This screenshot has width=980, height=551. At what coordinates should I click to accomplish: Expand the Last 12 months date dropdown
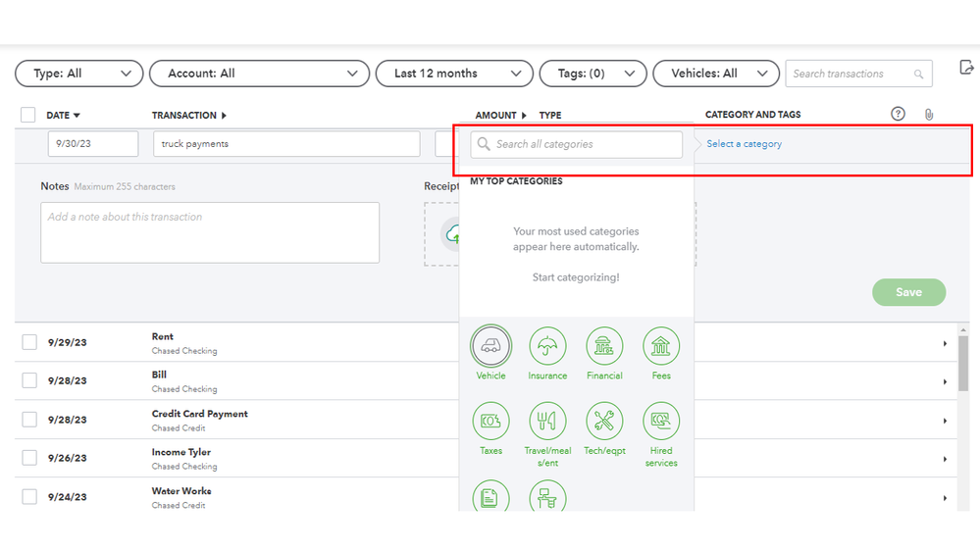click(x=454, y=74)
